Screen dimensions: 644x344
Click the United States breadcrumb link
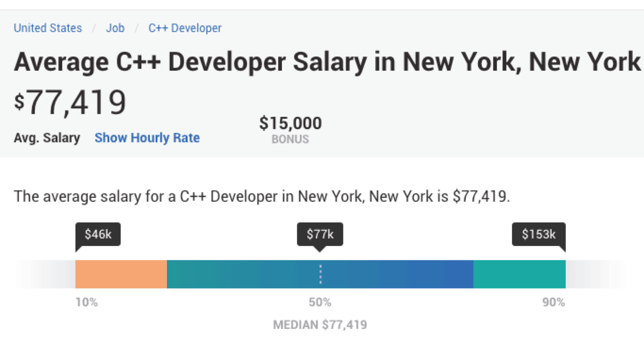[48, 28]
